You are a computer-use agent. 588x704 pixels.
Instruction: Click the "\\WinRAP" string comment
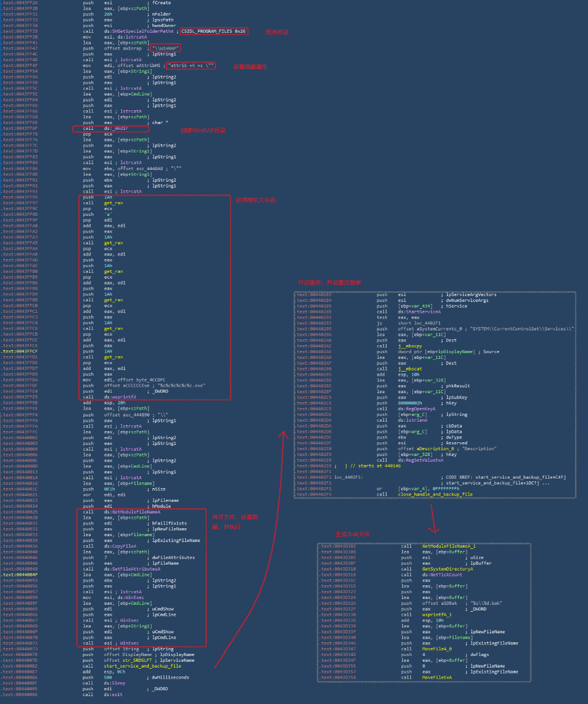point(166,49)
